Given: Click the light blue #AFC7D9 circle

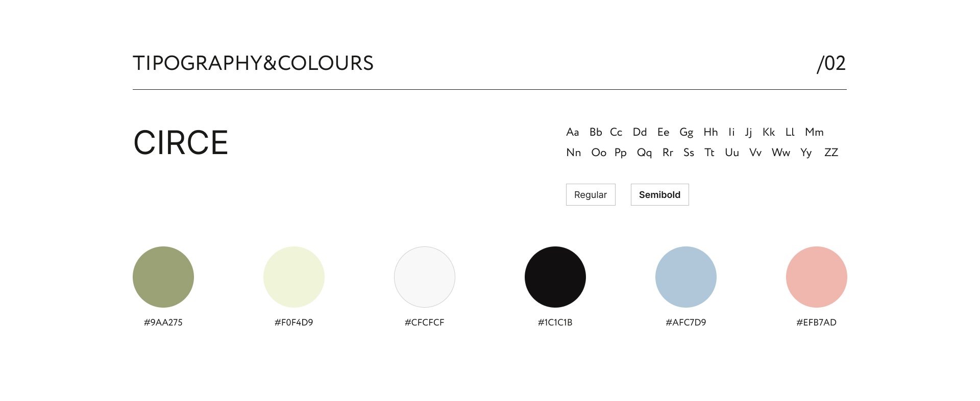Looking at the screenshot, I should coord(686,277).
